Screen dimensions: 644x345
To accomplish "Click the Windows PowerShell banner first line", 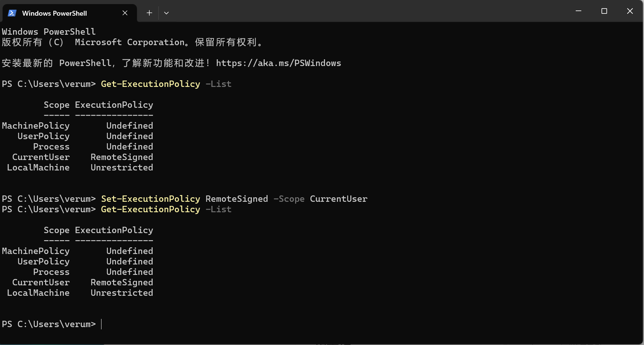I will click(x=49, y=32).
